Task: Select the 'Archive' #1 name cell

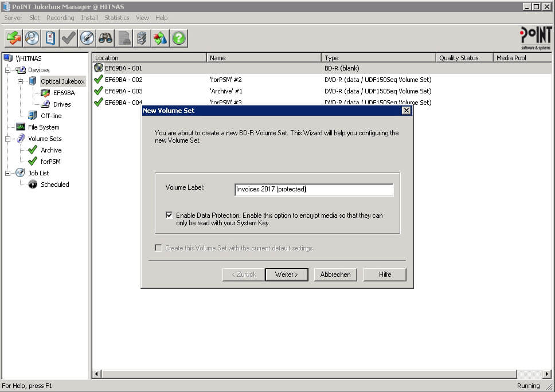Action: (x=226, y=91)
